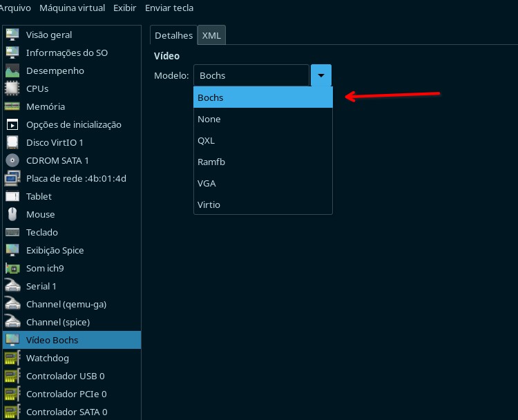Choose Virtio as the video model
Screen dimensions: 518x420
263,204
